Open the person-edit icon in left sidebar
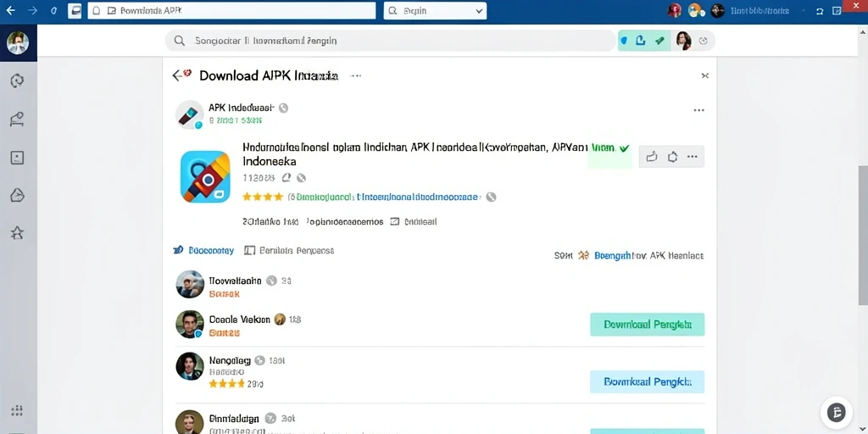The image size is (868, 434). [17, 119]
